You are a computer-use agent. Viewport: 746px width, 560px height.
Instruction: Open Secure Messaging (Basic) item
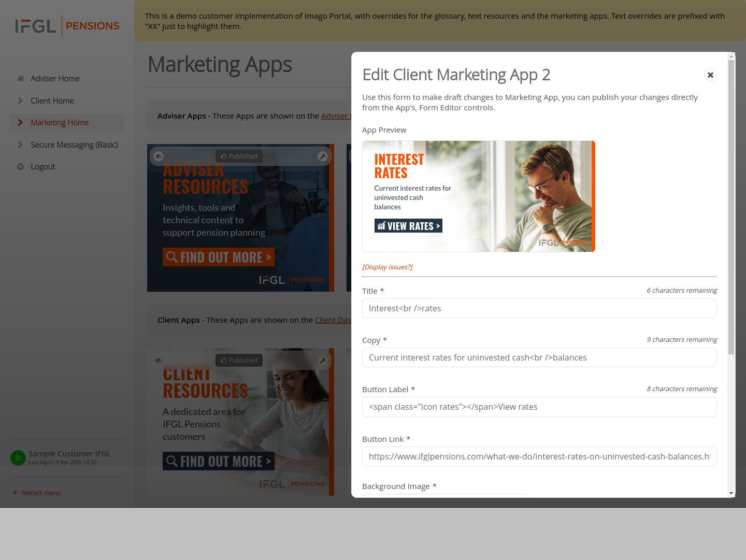(x=74, y=145)
